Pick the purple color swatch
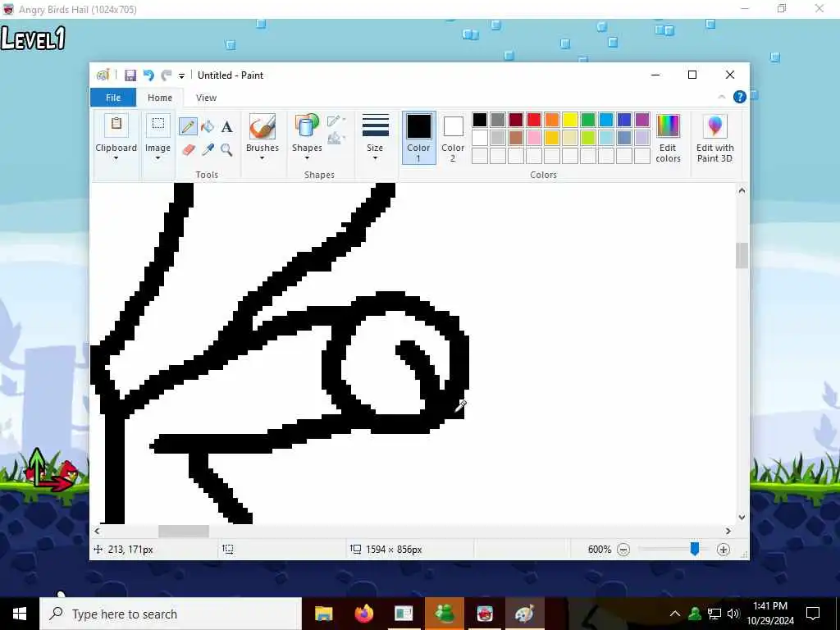The height and width of the screenshot is (630, 840). point(642,120)
